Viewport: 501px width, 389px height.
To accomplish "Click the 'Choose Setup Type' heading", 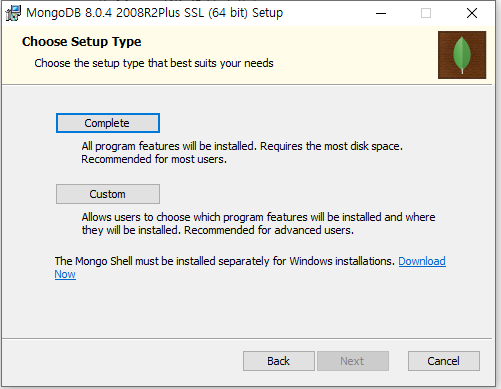I will pos(82,42).
